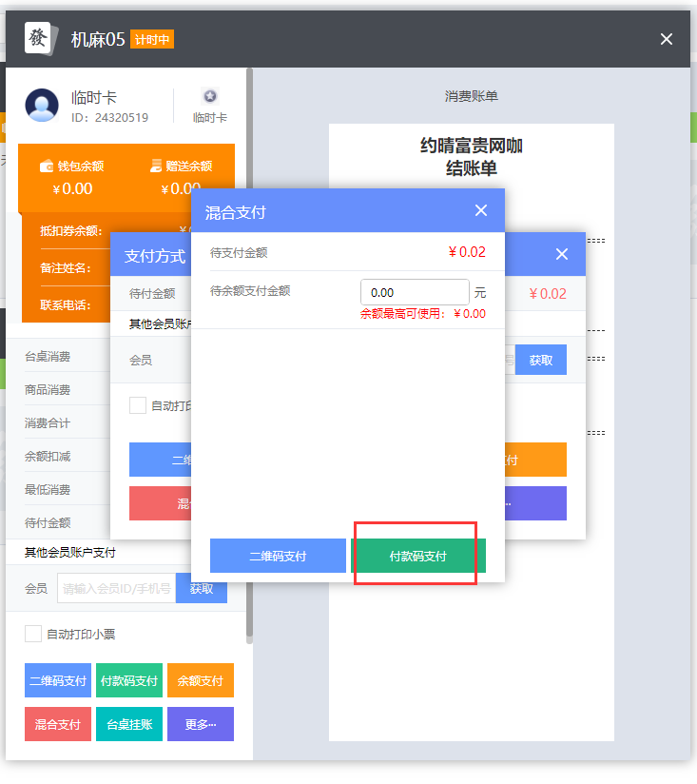Close the 机麻05 main window
The height and width of the screenshot is (784, 697).
666,39
